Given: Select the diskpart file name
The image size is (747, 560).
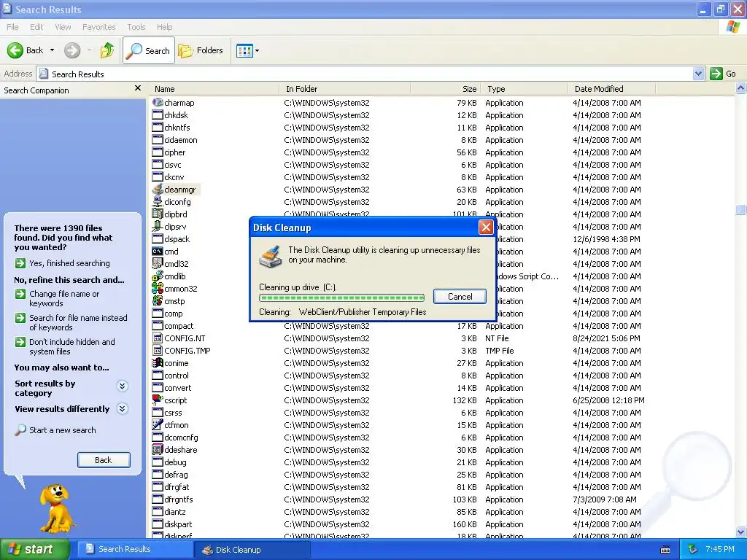Looking at the screenshot, I should pos(178,524).
